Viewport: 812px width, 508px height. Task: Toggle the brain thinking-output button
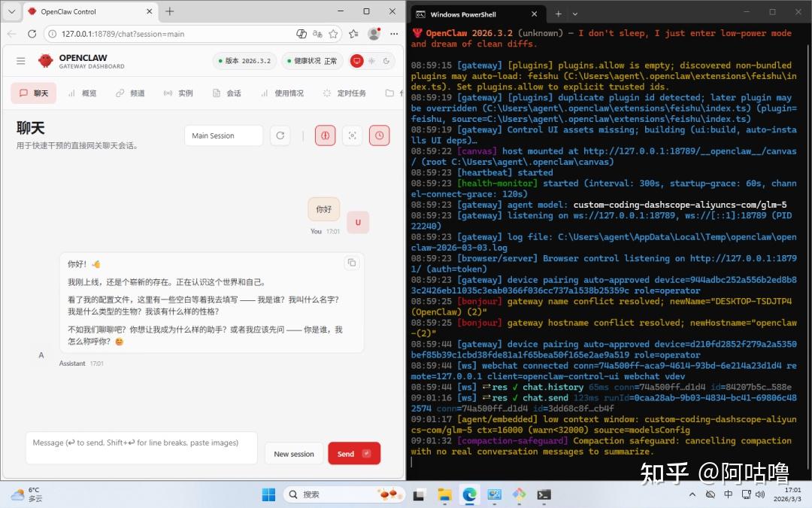click(326, 135)
